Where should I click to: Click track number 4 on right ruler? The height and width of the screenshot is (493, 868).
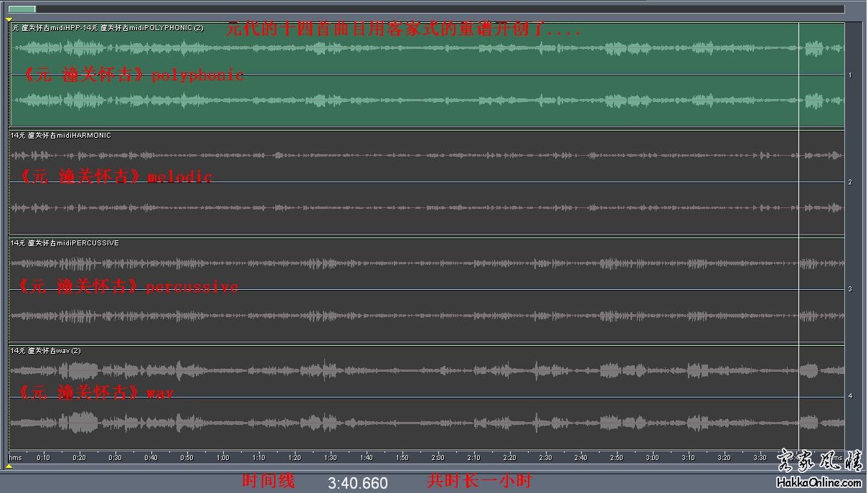click(850, 396)
